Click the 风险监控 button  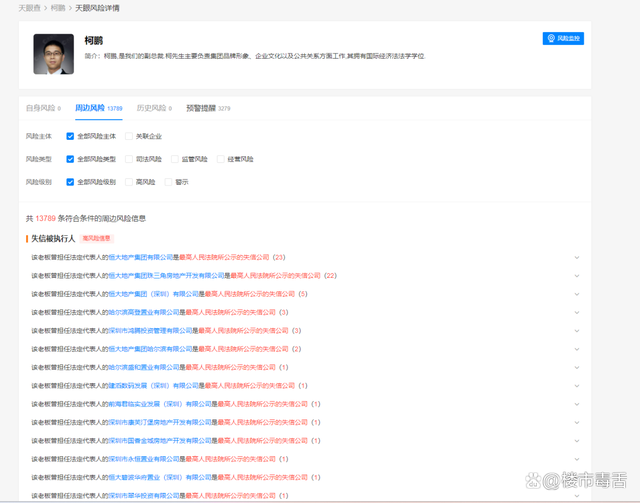click(563, 38)
